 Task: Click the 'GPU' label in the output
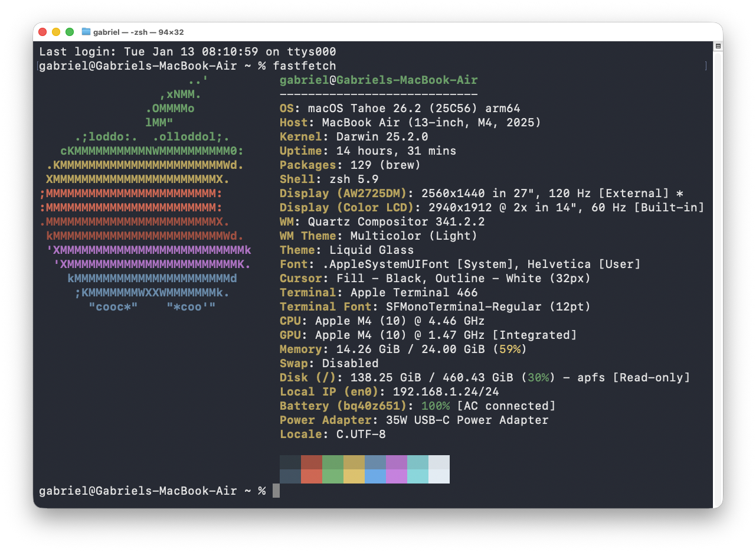290,335
